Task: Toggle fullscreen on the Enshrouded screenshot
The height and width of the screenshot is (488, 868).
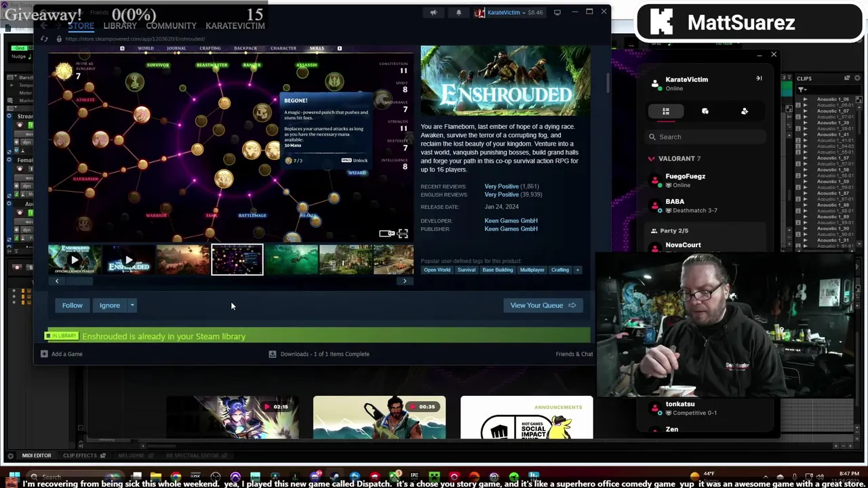Action: (x=403, y=234)
